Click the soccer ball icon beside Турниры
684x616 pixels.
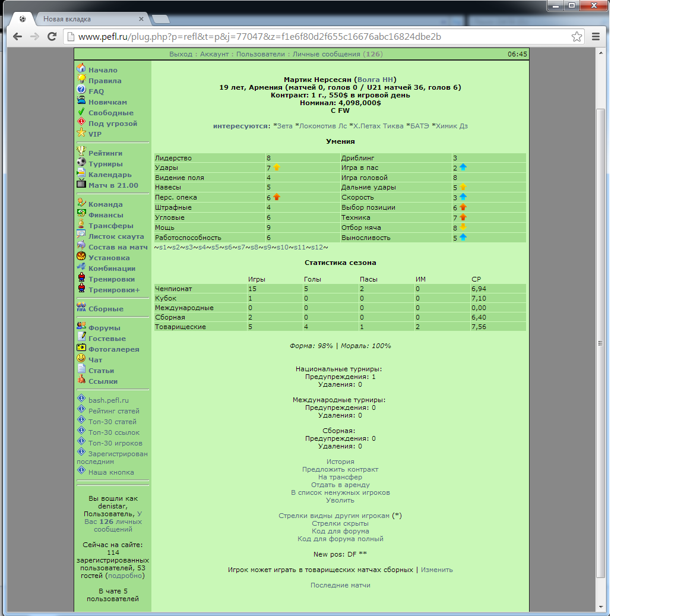pos(81,162)
